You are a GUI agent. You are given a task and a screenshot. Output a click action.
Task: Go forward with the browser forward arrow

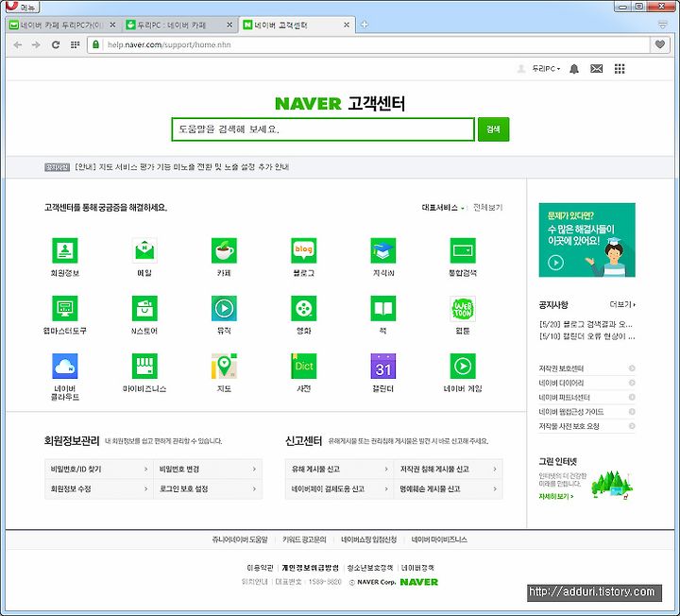(36, 44)
